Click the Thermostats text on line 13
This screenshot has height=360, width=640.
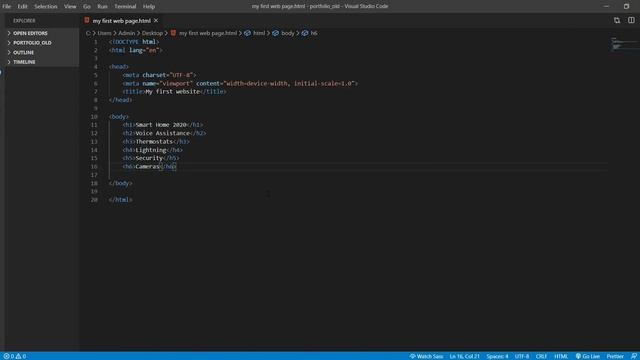coord(154,142)
